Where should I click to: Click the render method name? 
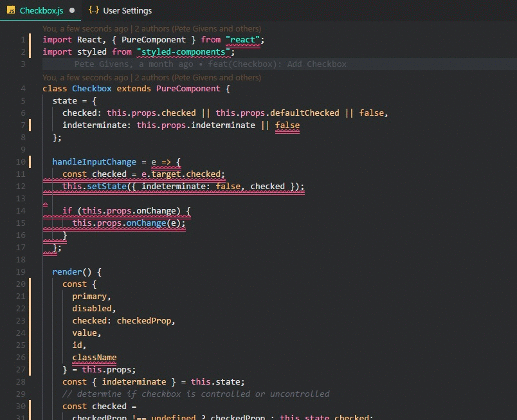point(67,272)
